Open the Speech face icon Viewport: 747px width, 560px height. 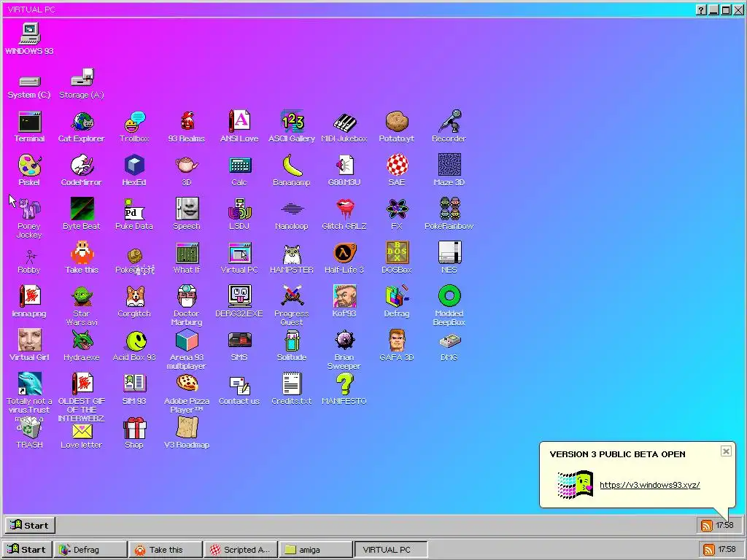coord(187,214)
